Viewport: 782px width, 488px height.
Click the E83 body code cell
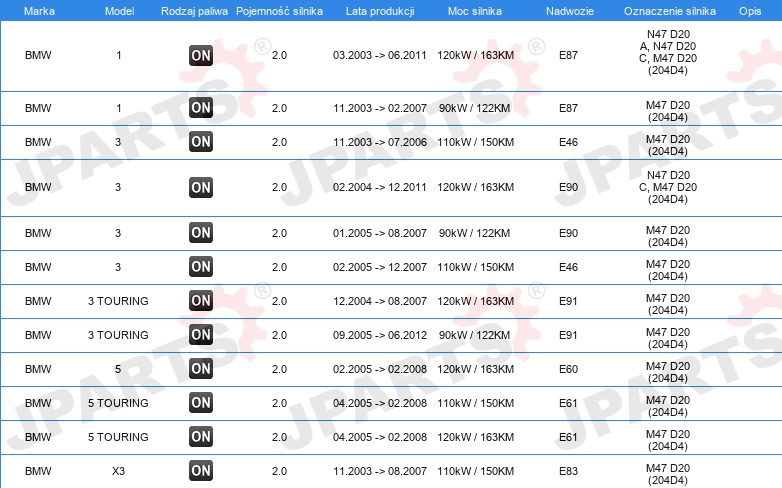568,471
